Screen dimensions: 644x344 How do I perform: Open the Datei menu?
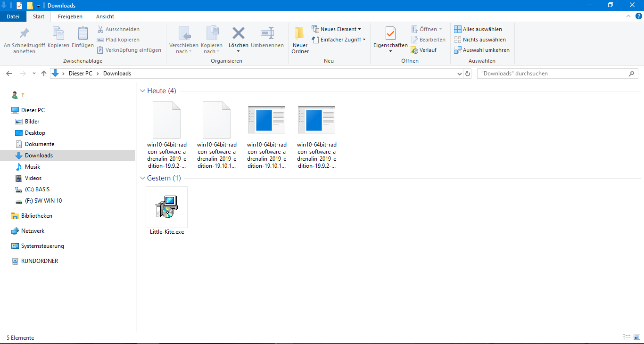pos(13,16)
